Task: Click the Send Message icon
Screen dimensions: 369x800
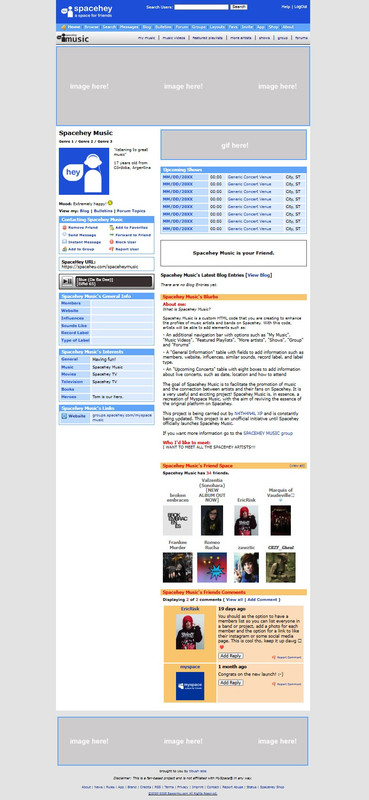Action: [x=64, y=235]
